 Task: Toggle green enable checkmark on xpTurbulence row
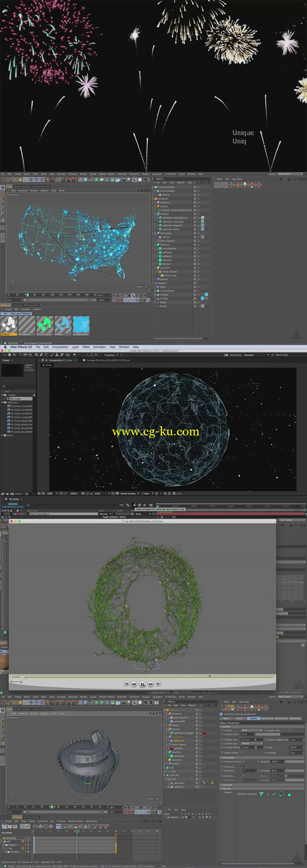pos(199,248)
